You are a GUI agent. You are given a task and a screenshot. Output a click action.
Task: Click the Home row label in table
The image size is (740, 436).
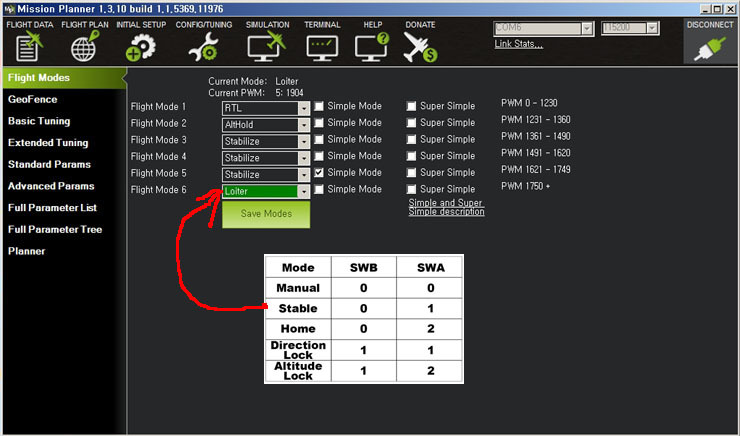coord(298,329)
